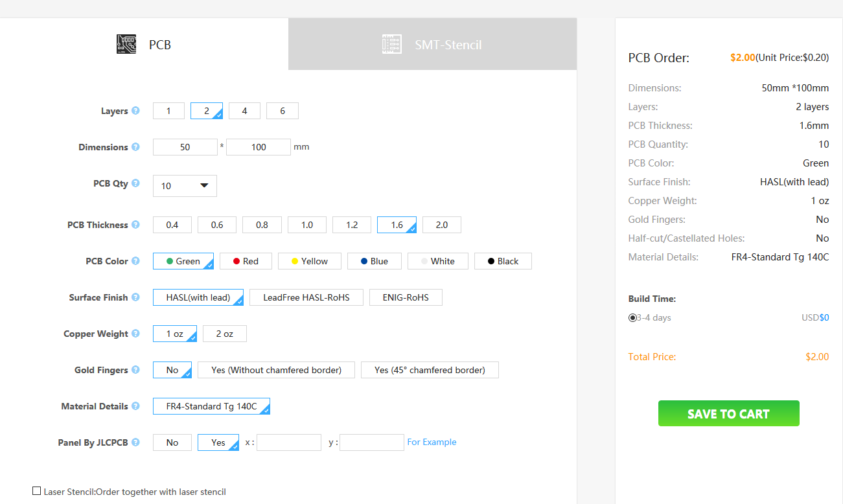Open help icon next to PCB Thickness

pos(135,225)
